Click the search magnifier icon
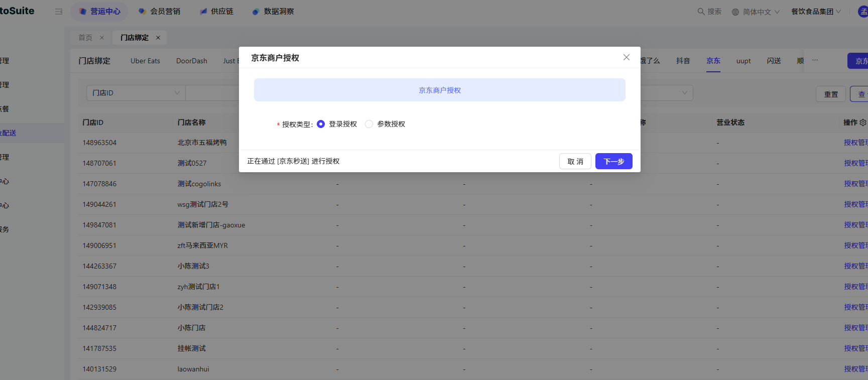The height and width of the screenshot is (380, 868). (x=701, y=11)
